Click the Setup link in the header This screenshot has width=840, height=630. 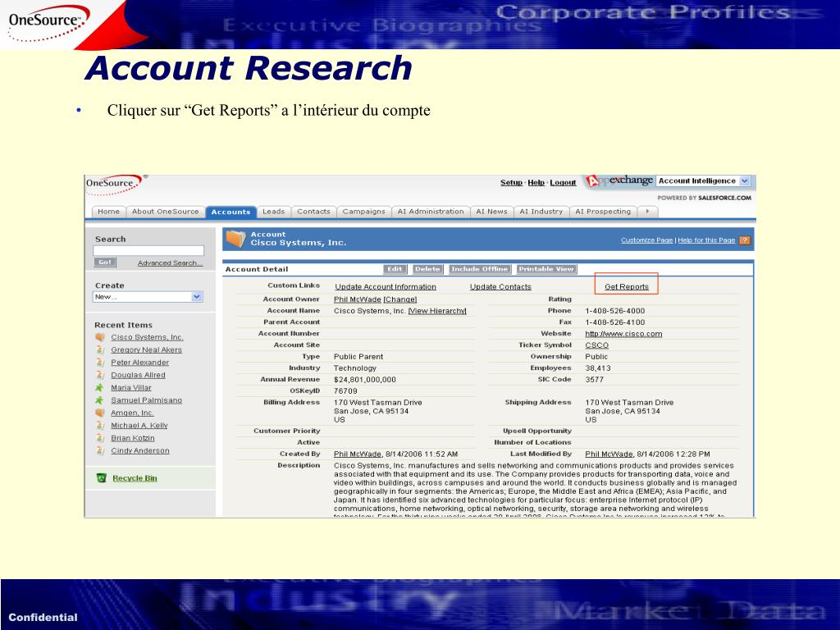pyautogui.click(x=511, y=183)
